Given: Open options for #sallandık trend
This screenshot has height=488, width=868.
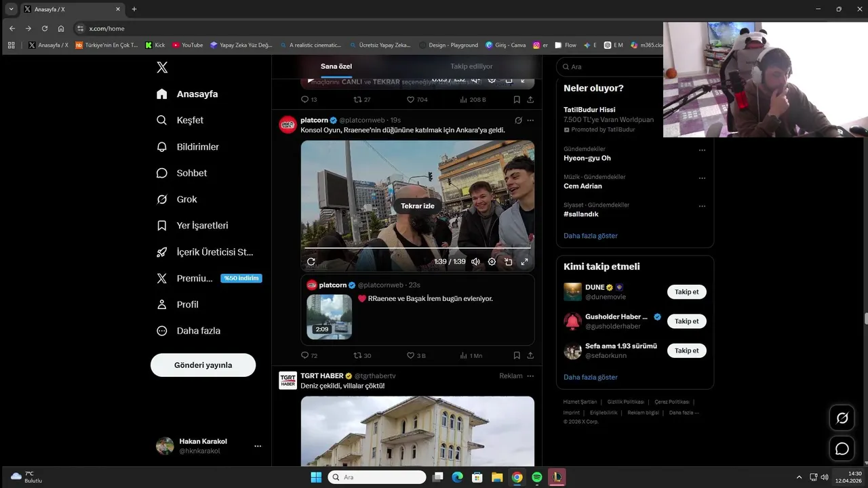Looking at the screenshot, I should [702, 205].
